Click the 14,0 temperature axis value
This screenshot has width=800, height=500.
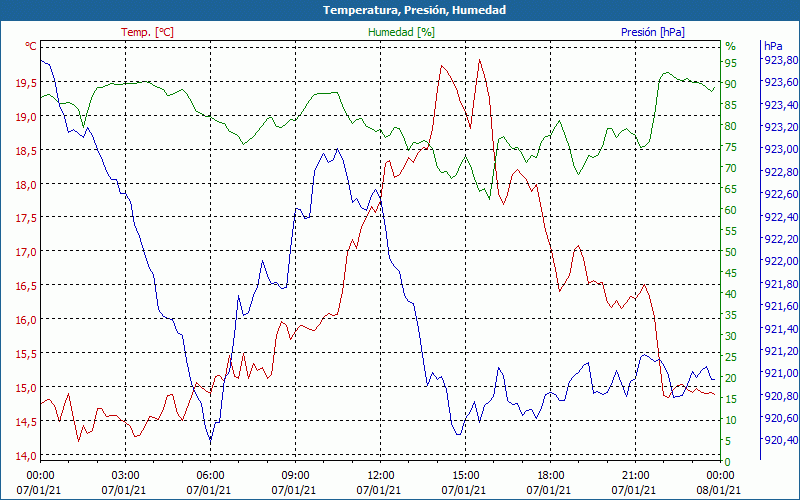click(x=27, y=456)
